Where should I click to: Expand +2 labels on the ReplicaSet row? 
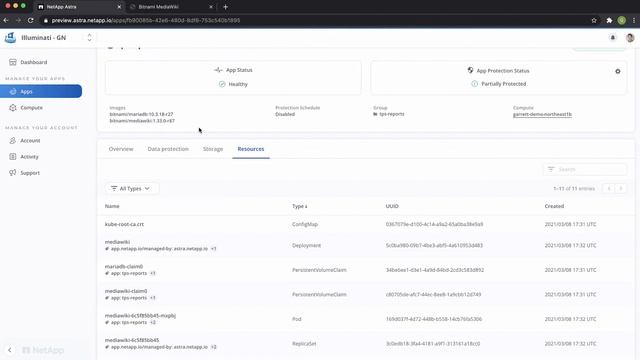[x=213, y=347]
